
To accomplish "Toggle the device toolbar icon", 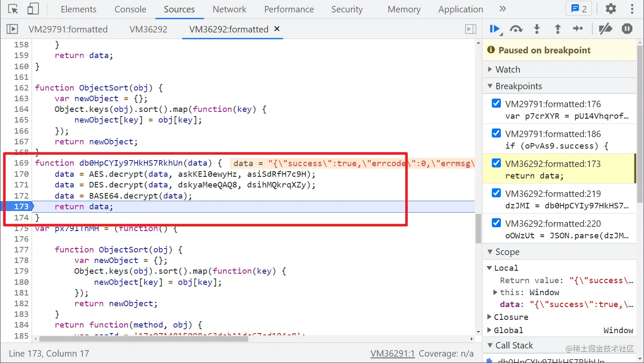I will [33, 9].
